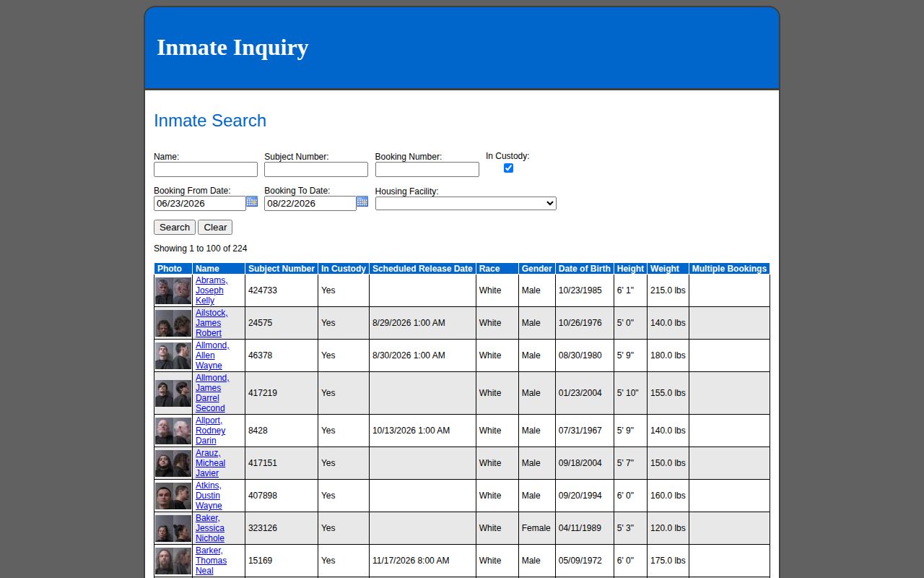Click subject number 424733 cell

coord(282,290)
